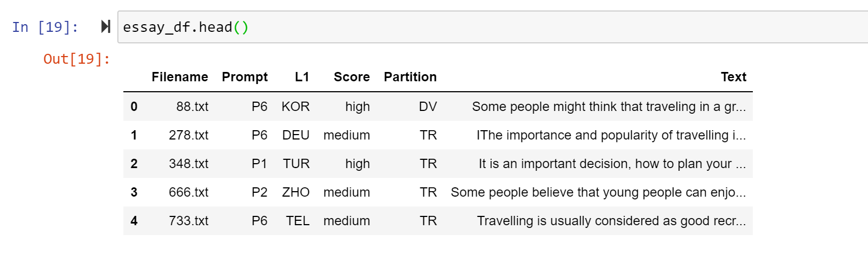Select text cell starting 'It is an important decision'
The width and height of the screenshot is (868, 262).
pyautogui.click(x=612, y=164)
